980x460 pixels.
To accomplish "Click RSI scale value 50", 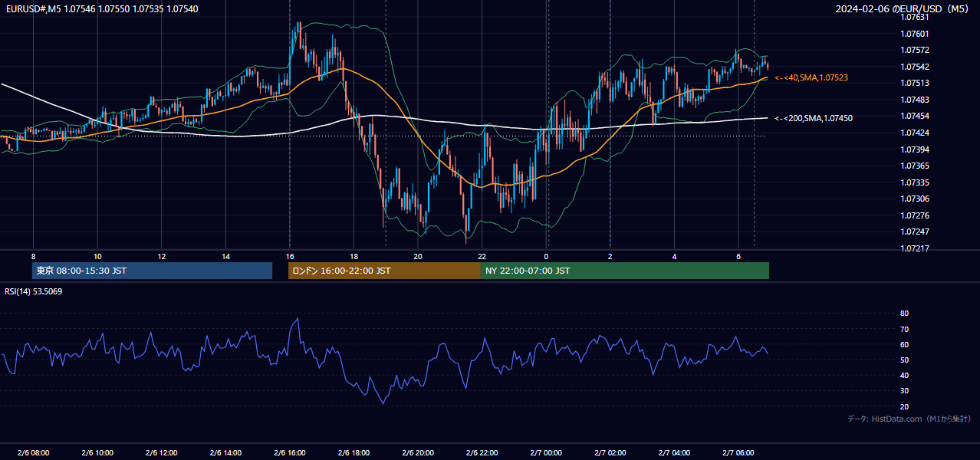I will tap(904, 360).
